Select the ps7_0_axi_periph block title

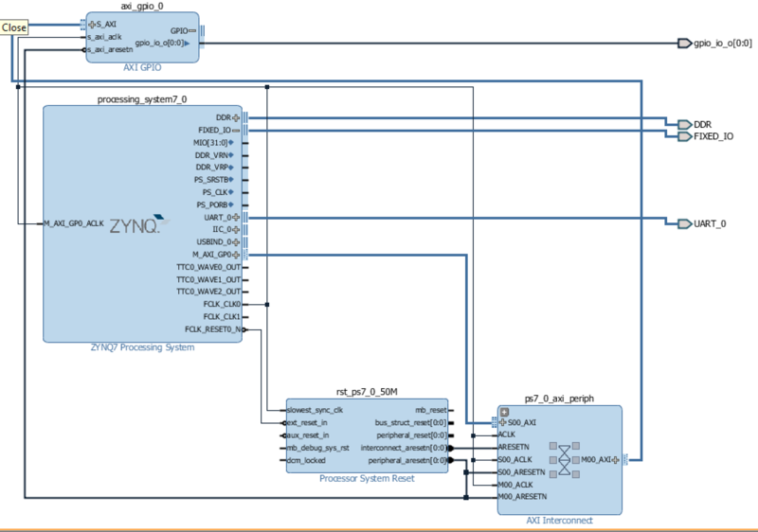click(559, 399)
